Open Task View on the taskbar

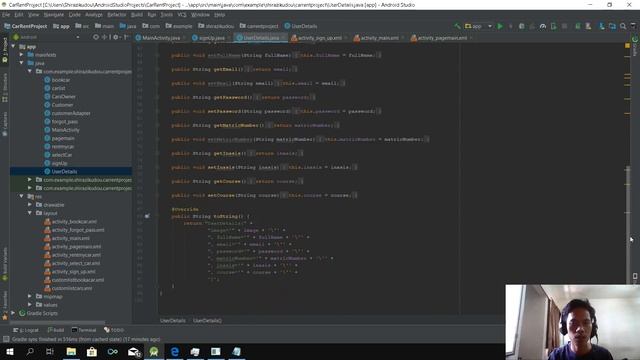[x=50, y=351]
